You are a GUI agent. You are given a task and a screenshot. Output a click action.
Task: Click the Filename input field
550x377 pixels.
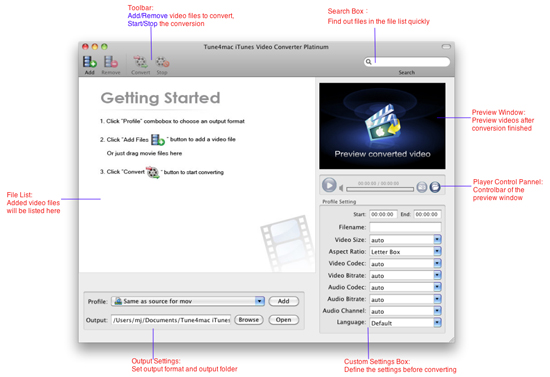click(405, 227)
